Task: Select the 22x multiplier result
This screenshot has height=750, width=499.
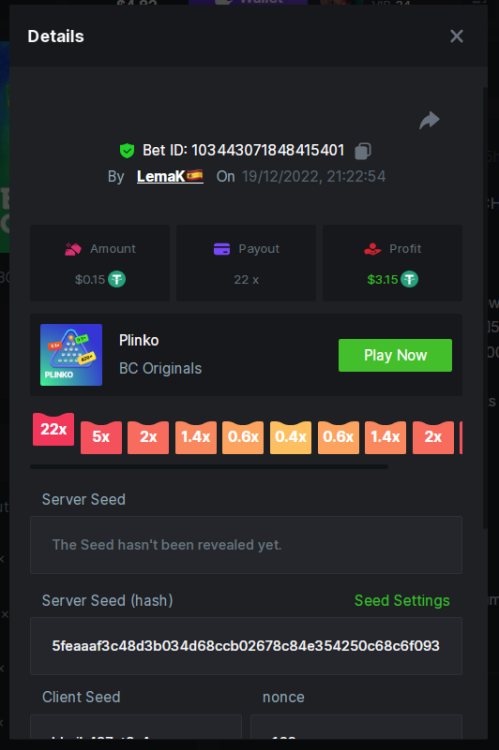Action: coord(54,430)
